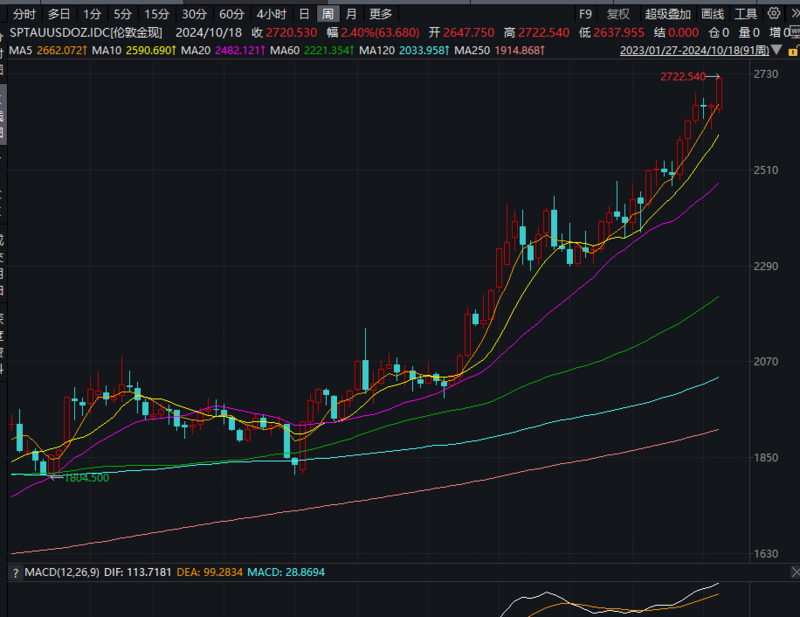
Task: Switch to 周 weekly period tab
Action: [x=328, y=14]
